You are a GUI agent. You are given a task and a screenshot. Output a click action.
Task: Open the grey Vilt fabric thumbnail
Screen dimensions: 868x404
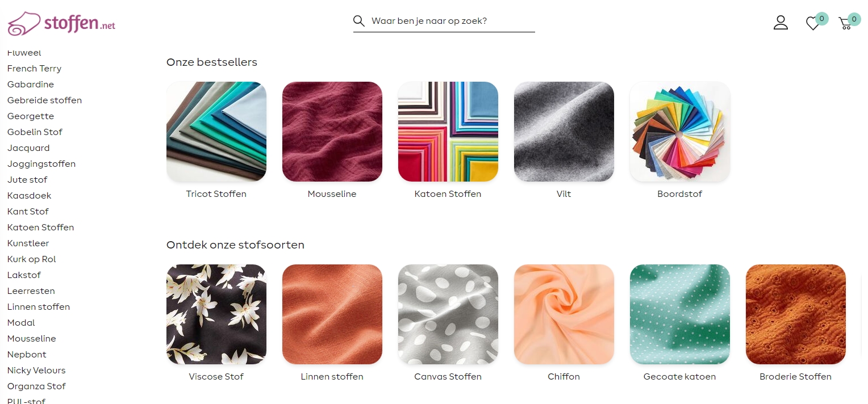coord(564,132)
